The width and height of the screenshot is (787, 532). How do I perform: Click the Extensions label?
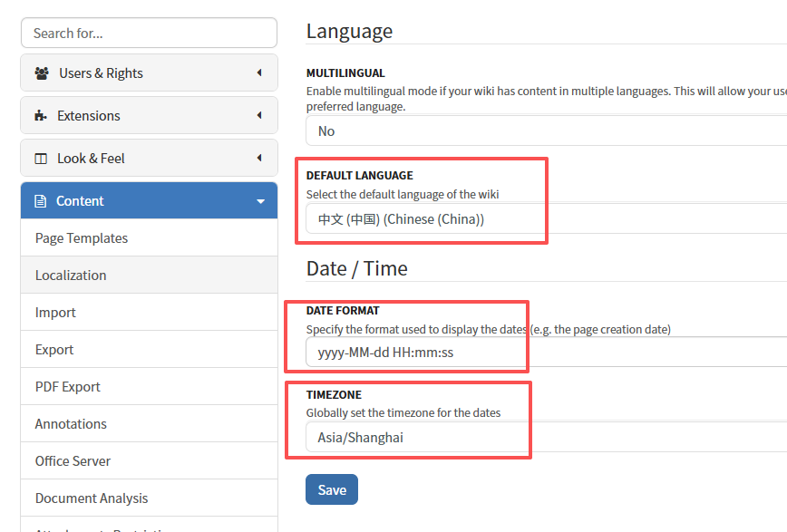(88, 116)
